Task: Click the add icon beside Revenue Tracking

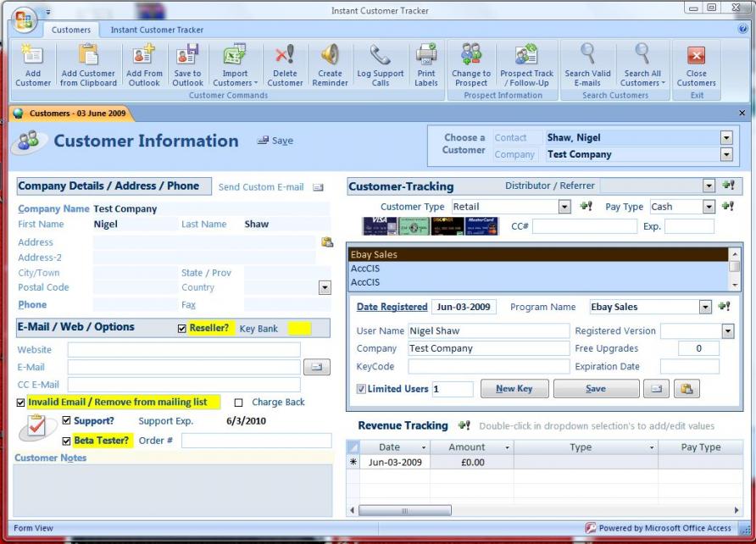Action: [x=464, y=425]
